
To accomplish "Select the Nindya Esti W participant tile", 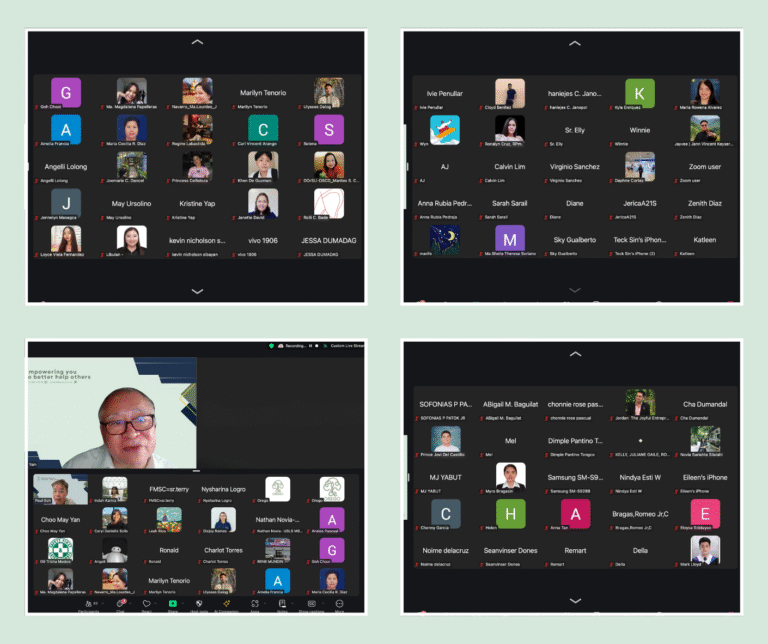I will (640, 477).
